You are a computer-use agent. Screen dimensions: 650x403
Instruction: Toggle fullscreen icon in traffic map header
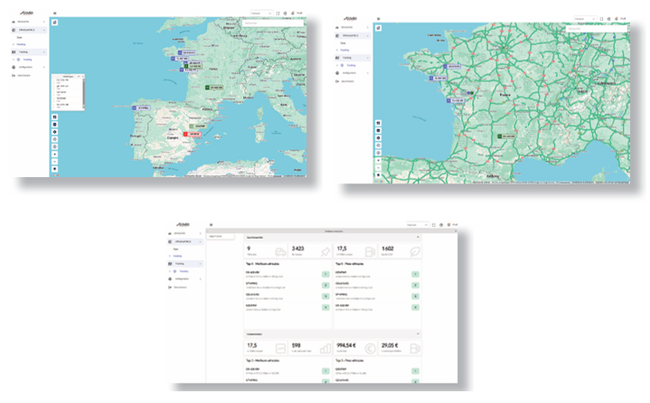click(x=601, y=19)
